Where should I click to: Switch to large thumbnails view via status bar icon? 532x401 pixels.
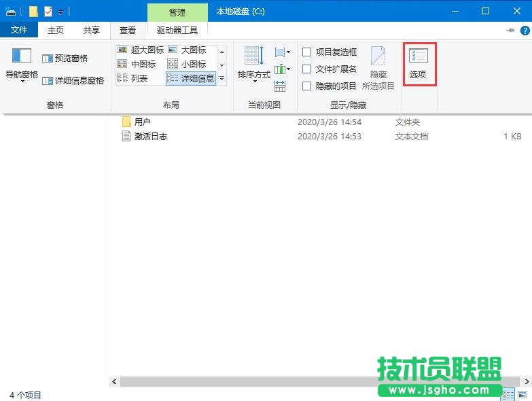click(522, 395)
